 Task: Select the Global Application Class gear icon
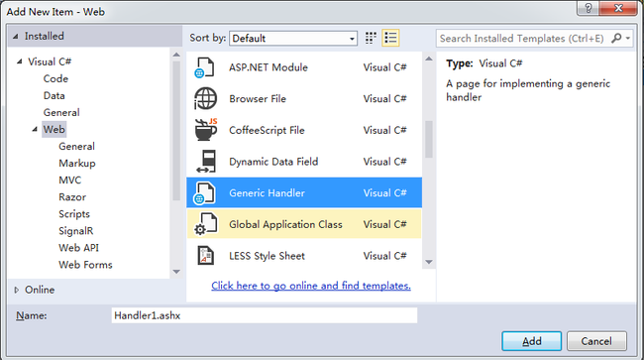pyautogui.click(x=205, y=224)
